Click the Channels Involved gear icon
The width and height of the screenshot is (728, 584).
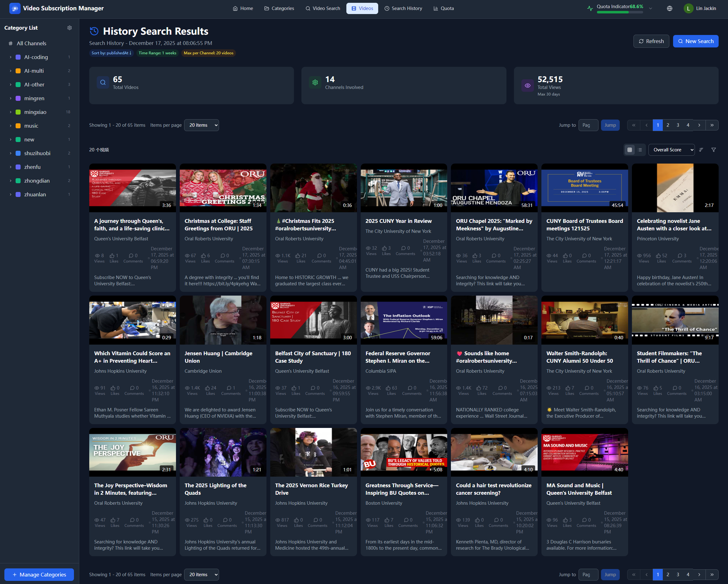(x=315, y=82)
